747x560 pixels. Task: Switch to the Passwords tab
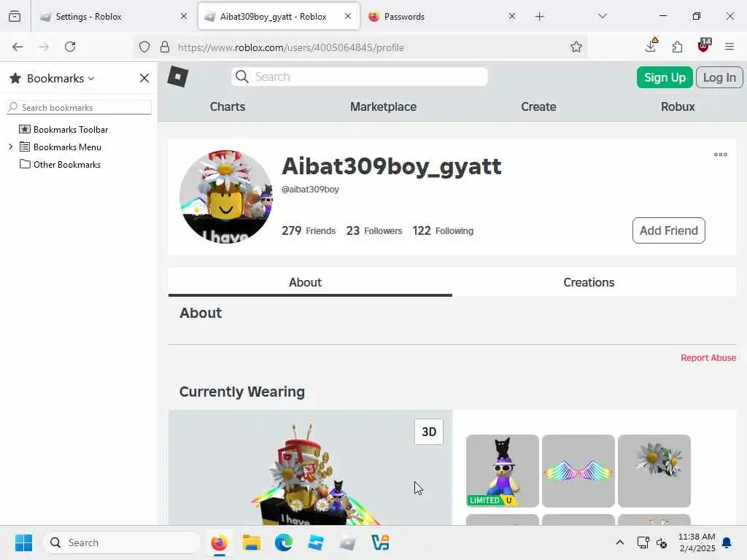point(441,16)
